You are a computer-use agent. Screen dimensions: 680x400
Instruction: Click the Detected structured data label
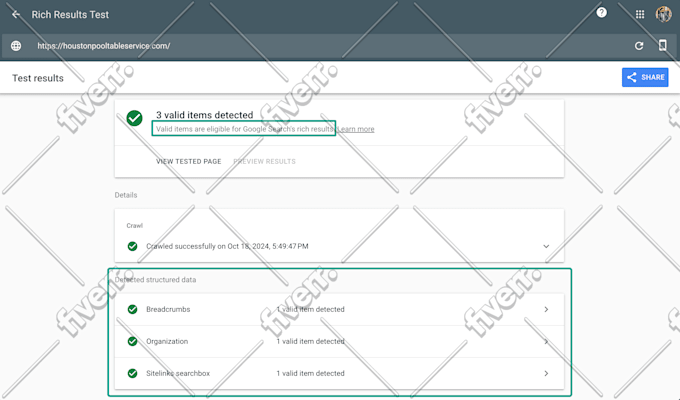click(155, 280)
